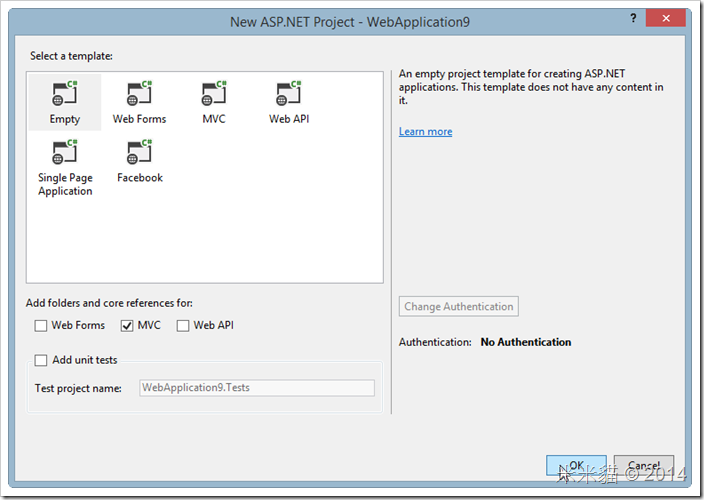This screenshot has width=704, height=500.
Task: Click the Change Authentication button
Action: point(458,306)
